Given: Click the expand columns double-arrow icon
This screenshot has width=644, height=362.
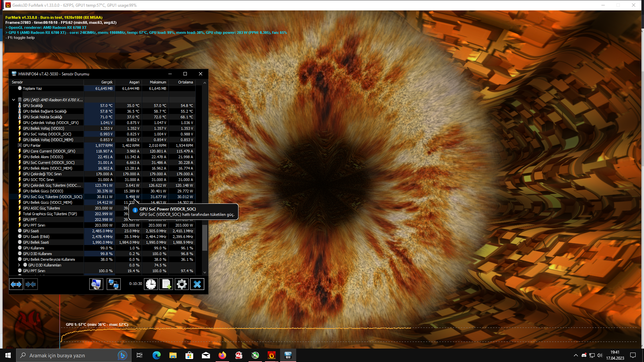Looking at the screenshot, I should tap(16, 284).
